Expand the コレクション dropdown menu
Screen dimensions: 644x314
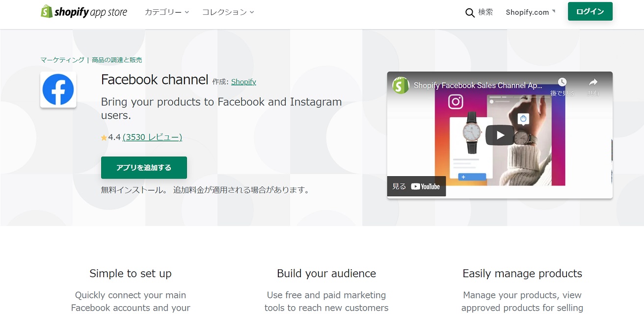coord(228,12)
